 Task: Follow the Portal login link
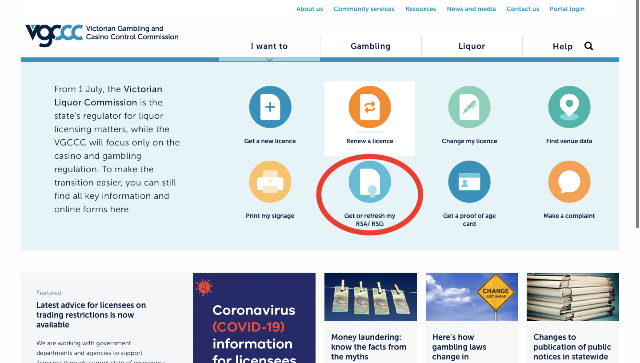tap(567, 9)
